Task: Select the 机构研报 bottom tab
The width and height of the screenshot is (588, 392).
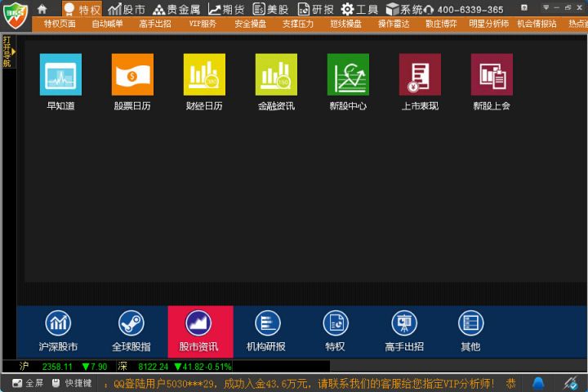Action: [x=267, y=332]
